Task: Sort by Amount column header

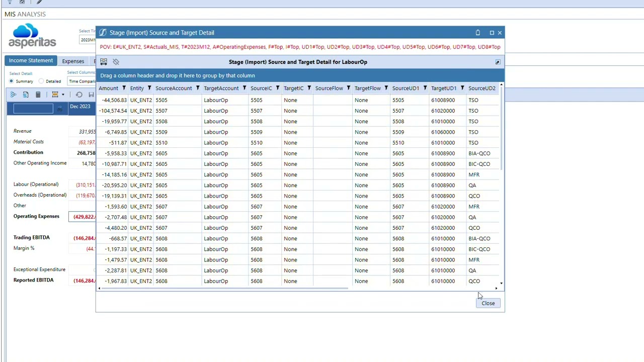Action: pyautogui.click(x=108, y=88)
